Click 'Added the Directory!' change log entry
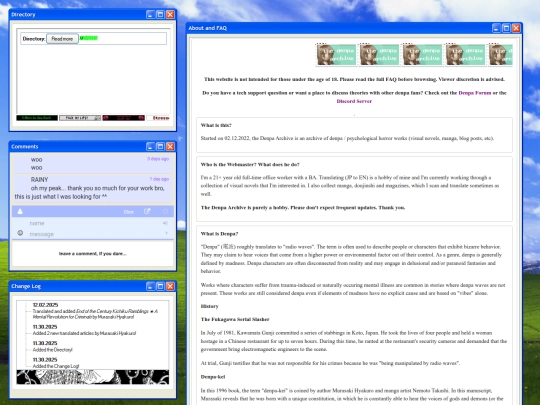Viewport: 540px width, 405px height. click(53, 350)
